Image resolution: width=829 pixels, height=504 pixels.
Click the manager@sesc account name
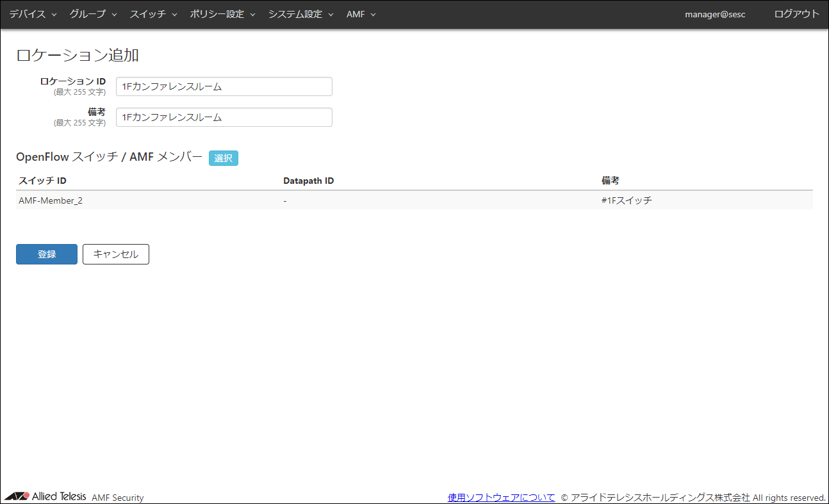[715, 14]
